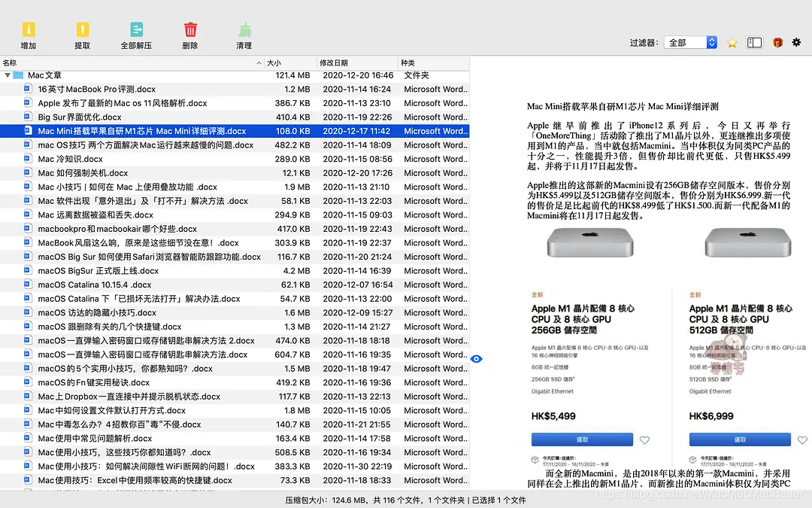Open settings with the gear icon
This screenshot has height=508, width=812.
[796, 42]
